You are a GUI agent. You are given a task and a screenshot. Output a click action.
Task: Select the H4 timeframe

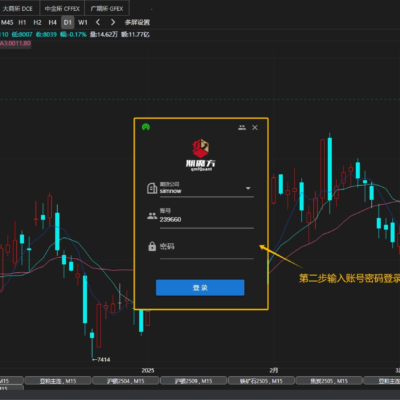52,22
